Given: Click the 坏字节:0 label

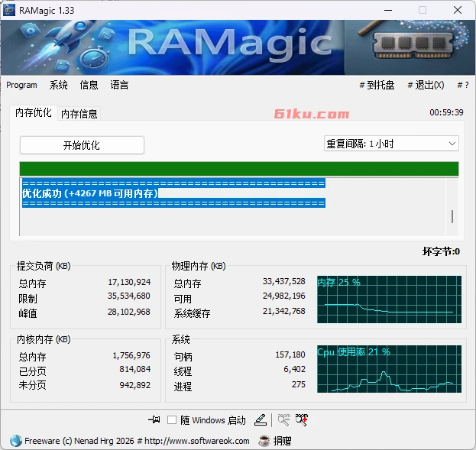Looking at the screenshot, I should point(441,251).
